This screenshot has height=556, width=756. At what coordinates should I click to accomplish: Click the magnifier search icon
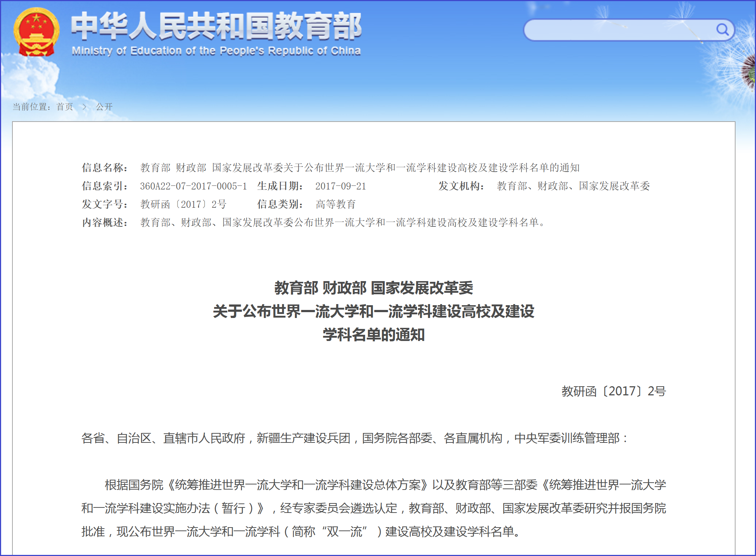click(x=722, y=30)
